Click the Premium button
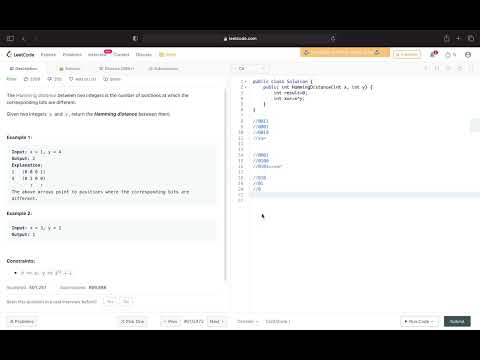The height and width of the screenshot is (360, 480). point(407,54)
